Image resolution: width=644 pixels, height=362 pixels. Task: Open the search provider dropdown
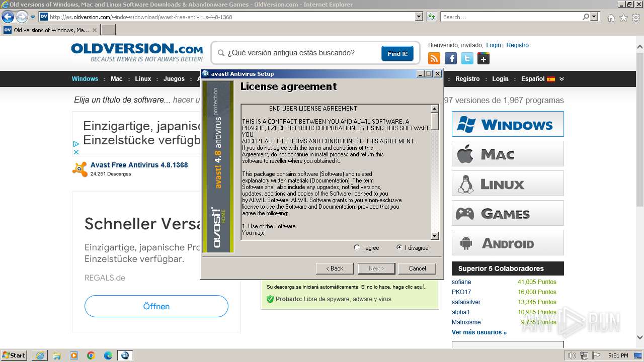click(595, 17)
